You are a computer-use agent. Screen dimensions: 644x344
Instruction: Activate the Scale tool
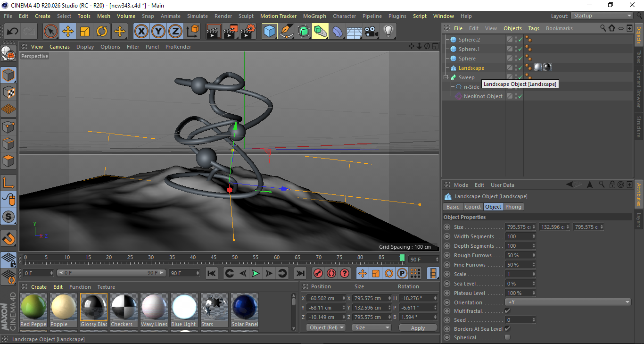[85, 32]
